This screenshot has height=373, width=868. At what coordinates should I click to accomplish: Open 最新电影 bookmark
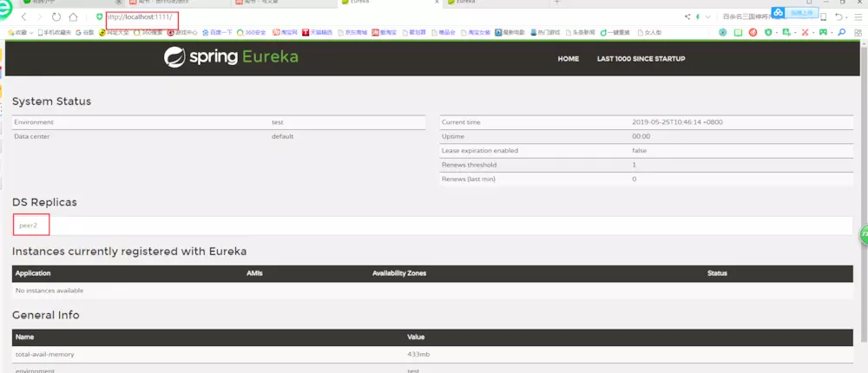coord(510,33)
